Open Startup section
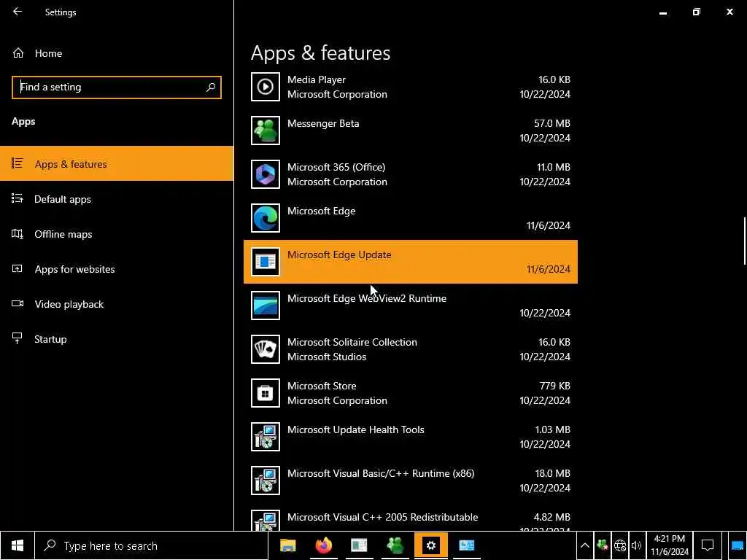Screen dimensions: 747x560 pos(117,339)
